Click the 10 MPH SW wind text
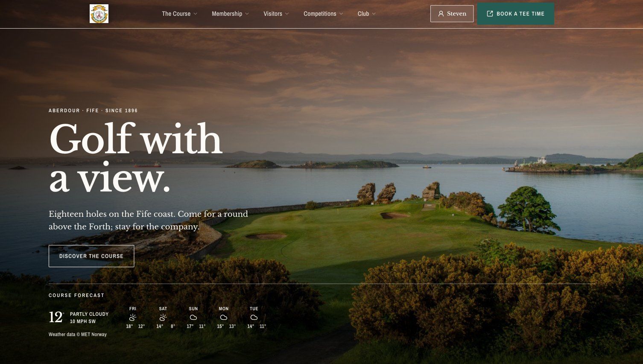The image size is (643, 364). [x=83, y=321]
